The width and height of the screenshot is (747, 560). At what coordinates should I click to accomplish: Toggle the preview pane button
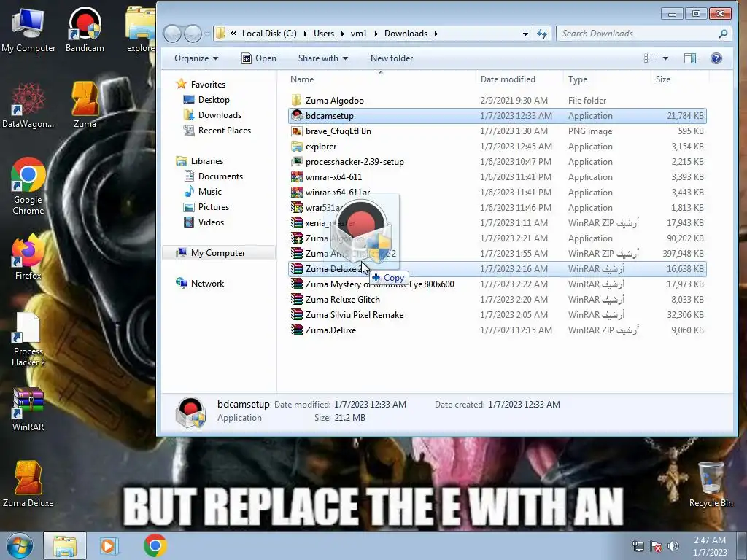(x=690, y=58)
